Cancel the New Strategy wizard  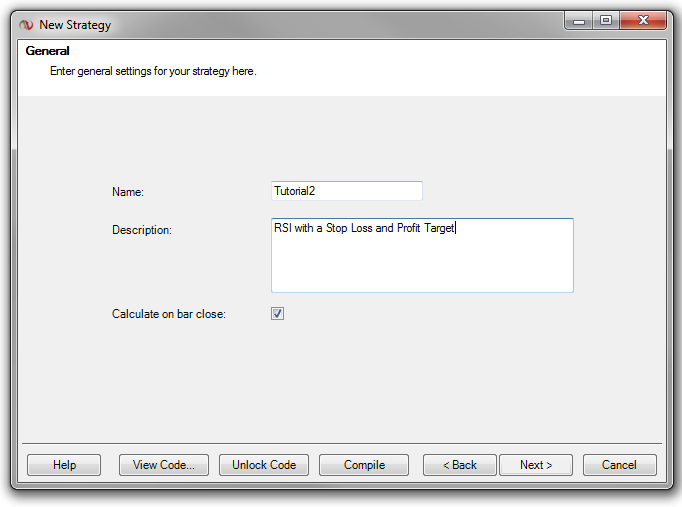point(618,465)
